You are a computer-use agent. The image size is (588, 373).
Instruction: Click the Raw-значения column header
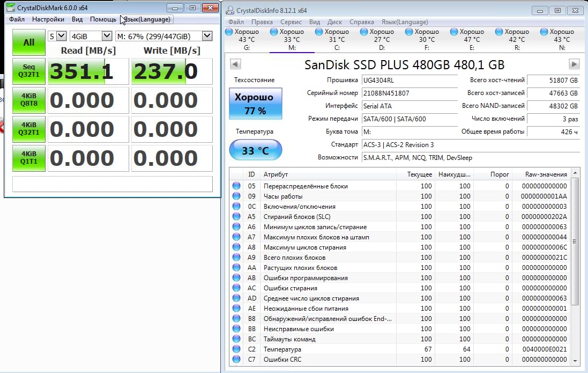point(540,174)
